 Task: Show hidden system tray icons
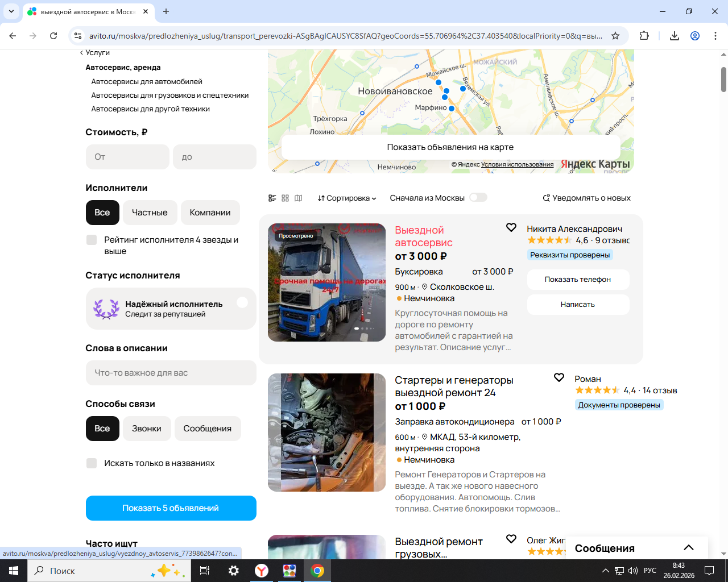pyautogui.click(x=605, y=571)
